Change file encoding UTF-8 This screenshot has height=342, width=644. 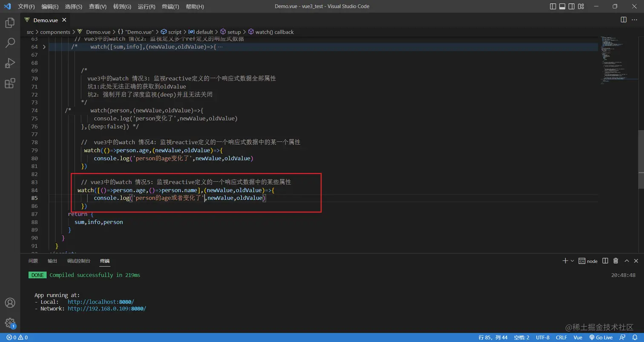[542, 337]
